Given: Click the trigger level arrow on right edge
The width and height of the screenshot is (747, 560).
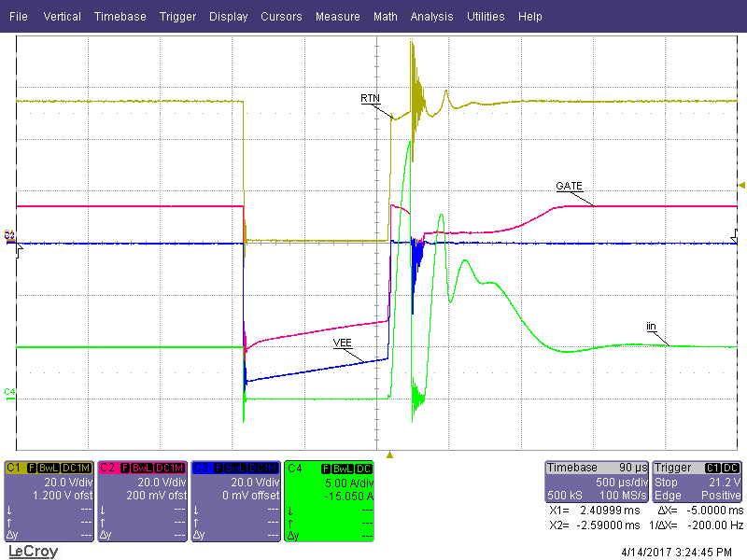Looking at the screenshot, I should (741, 185).
